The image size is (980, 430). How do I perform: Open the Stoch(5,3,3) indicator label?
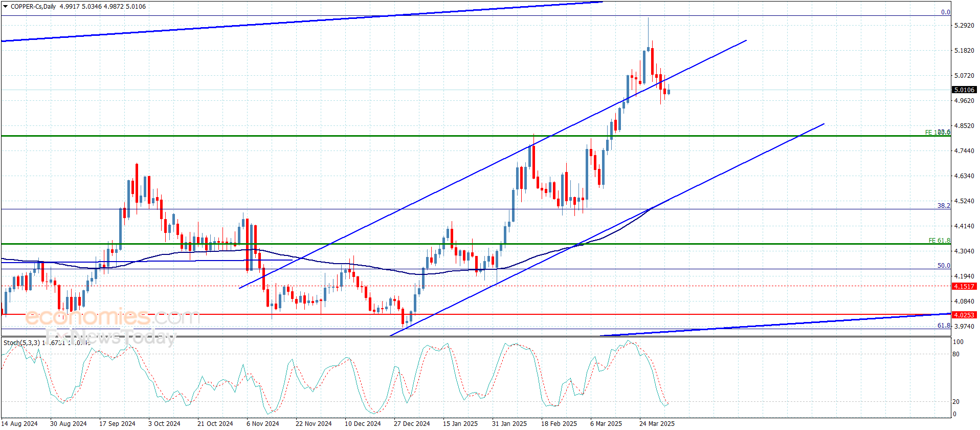click(21, 342)
